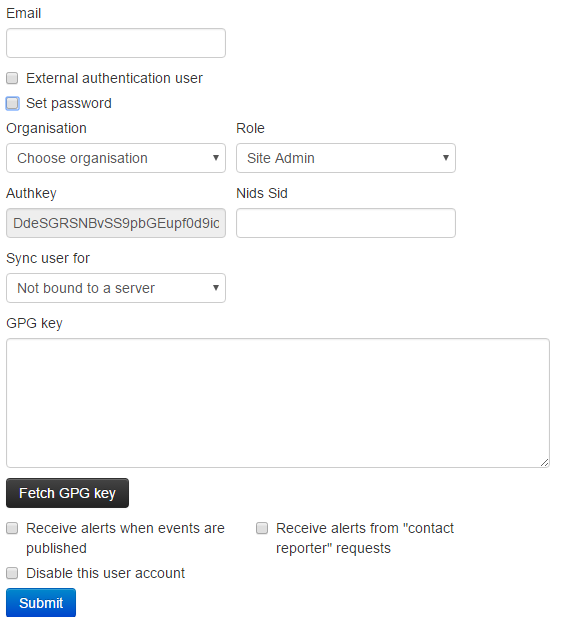
Task: Submit the user form
Action: click(x=41, y=603)
